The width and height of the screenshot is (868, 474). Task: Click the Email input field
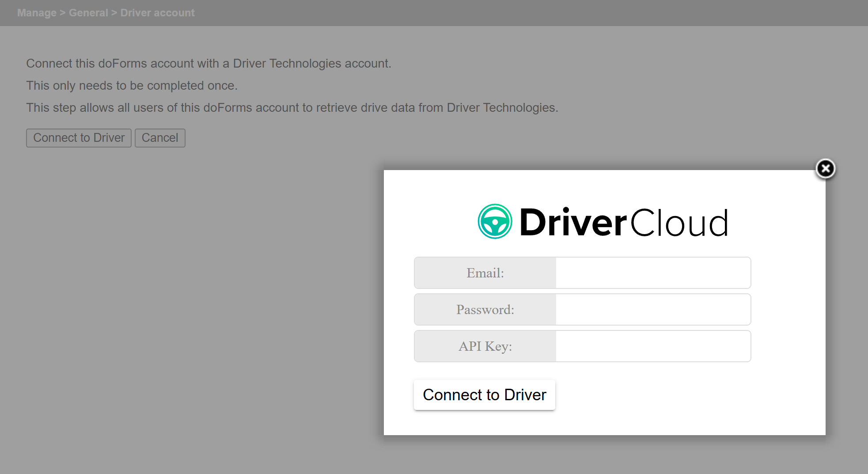[x=653, y=273]
